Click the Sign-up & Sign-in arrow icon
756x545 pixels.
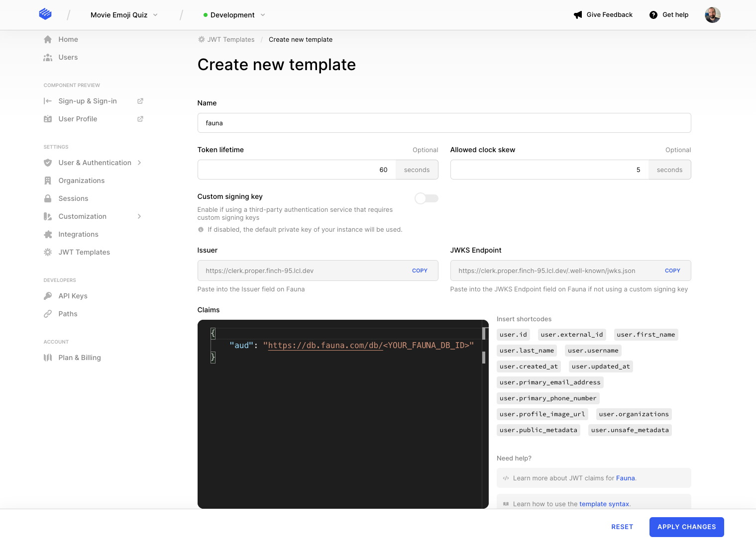tap(48, 101)
